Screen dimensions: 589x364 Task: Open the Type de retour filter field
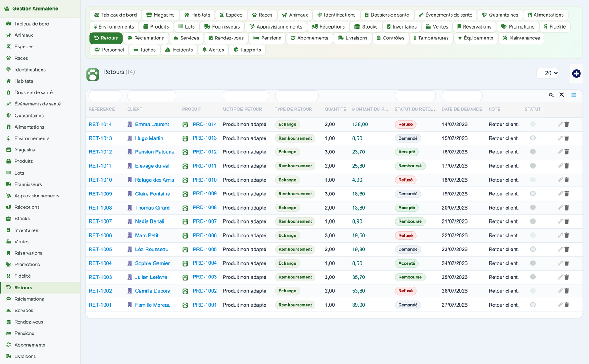297,96
